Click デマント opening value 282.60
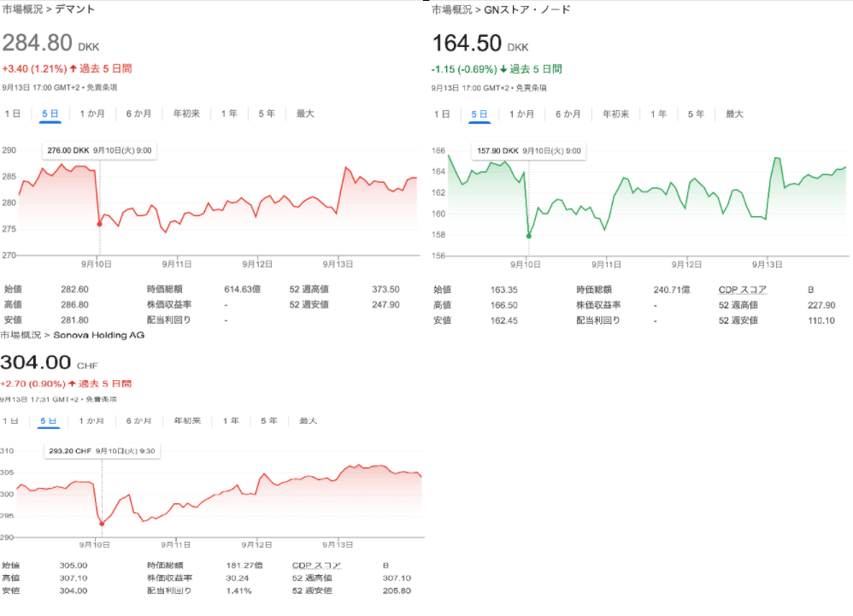853x616 pixels. [x=74, y=290]
